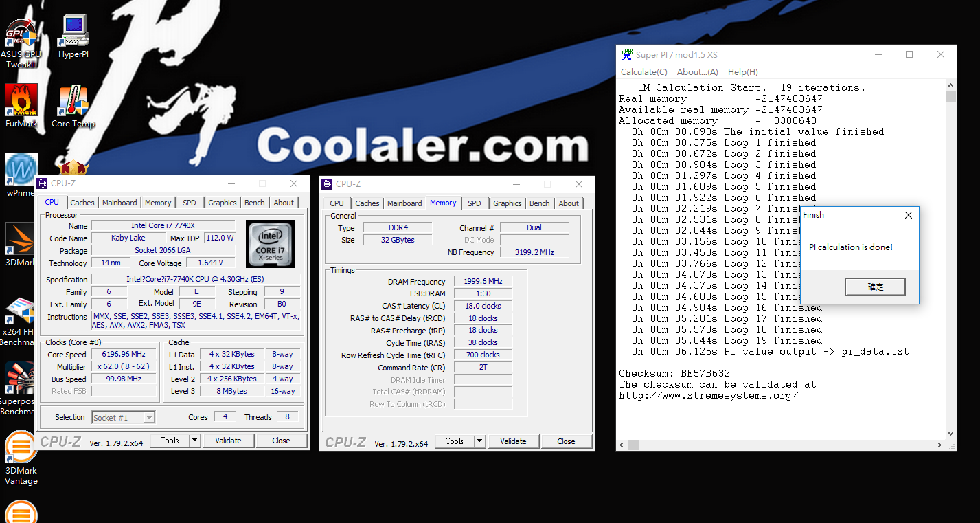980x523 pixels.
Task: Click Close button in right CPU-Z window
Action: [x=566, y=441]
